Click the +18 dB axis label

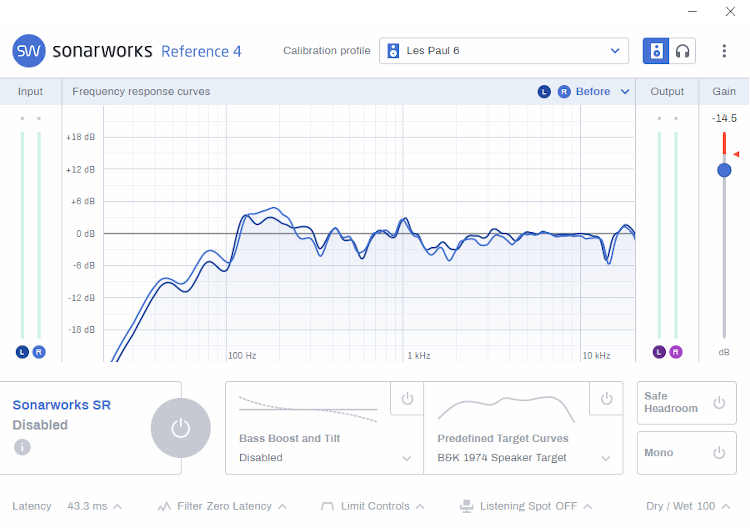80,137
